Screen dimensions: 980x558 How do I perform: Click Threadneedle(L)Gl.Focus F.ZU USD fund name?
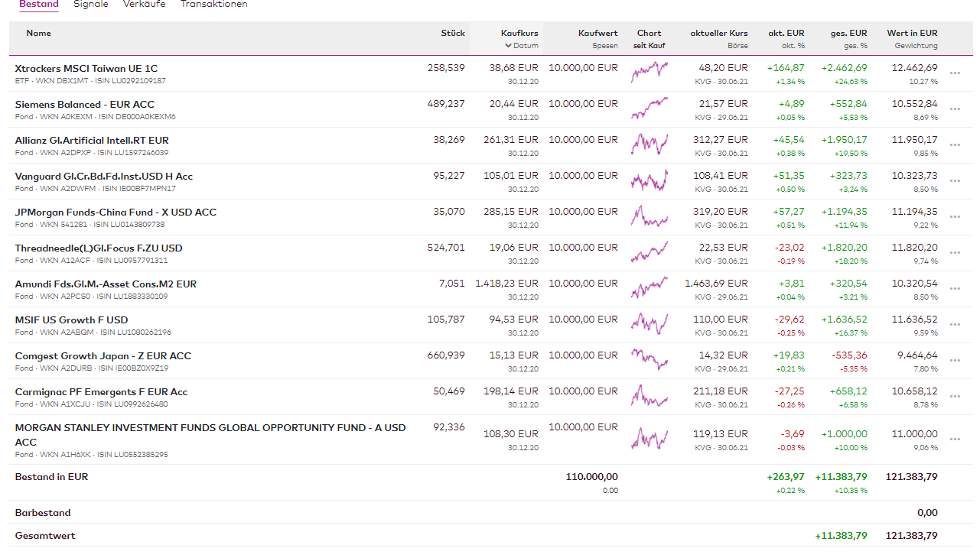[99, 248]
